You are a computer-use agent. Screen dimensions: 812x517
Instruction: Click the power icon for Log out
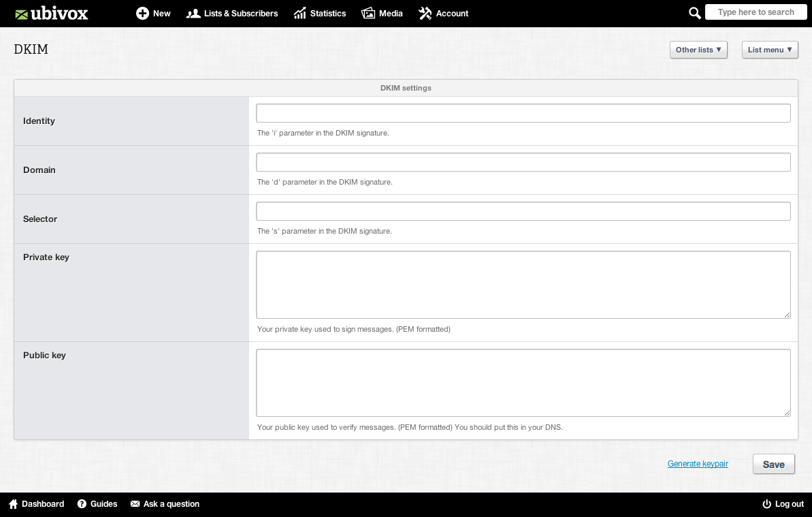point(766,504)
